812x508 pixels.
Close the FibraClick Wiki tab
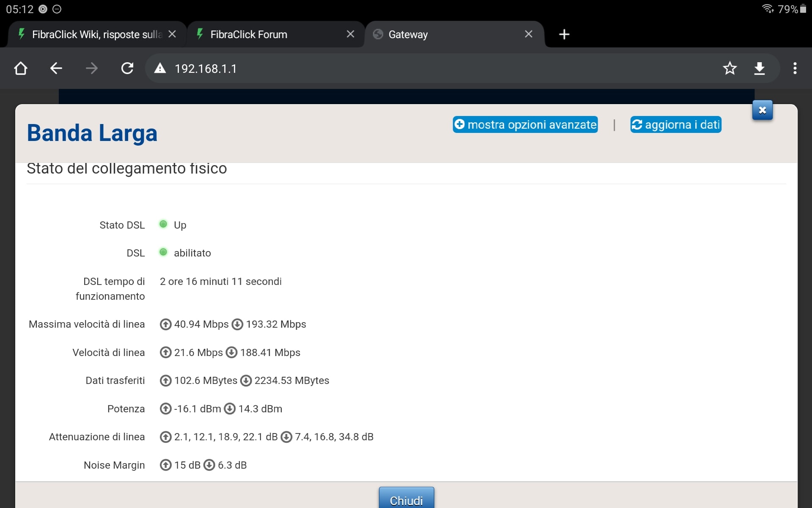click(x=172, y=34)
